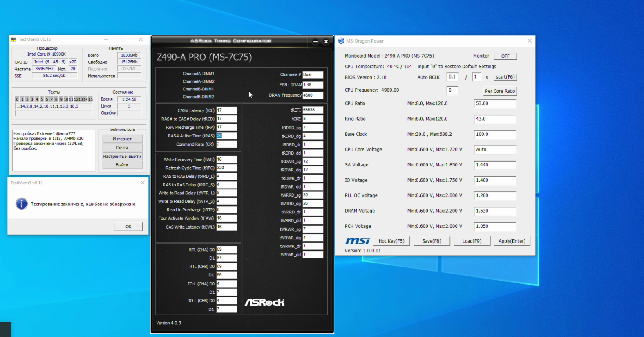Click the DRAM Frequency field showing 4600
The image size is (644, 337).
(x=313, y=95)
